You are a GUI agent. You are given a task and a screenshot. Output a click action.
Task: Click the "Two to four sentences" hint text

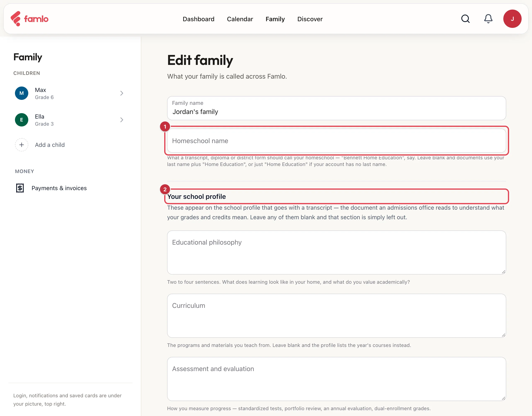(288, 282)
